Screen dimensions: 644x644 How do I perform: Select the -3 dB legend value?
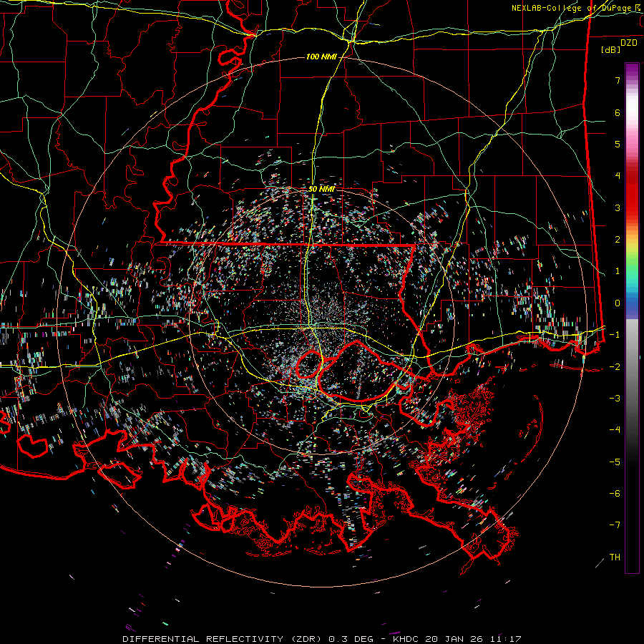pos(615,399)
